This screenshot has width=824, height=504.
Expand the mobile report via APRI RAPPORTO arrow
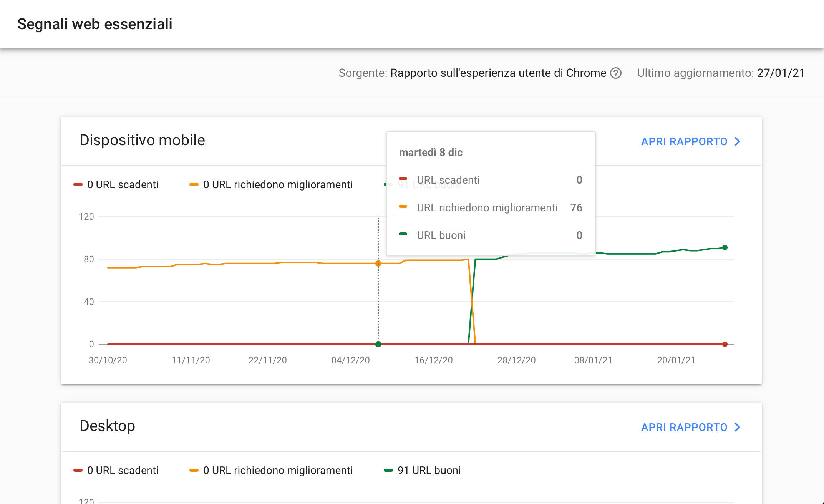737,141
